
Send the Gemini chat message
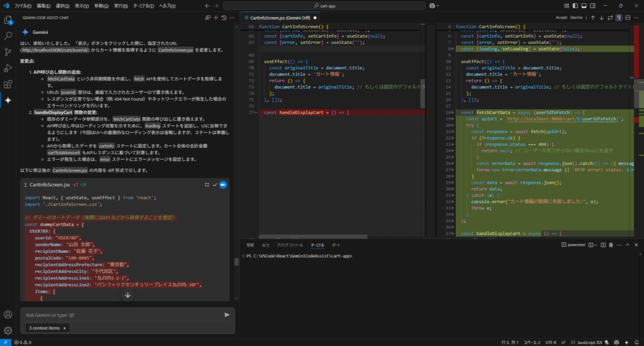coord(226,315)
